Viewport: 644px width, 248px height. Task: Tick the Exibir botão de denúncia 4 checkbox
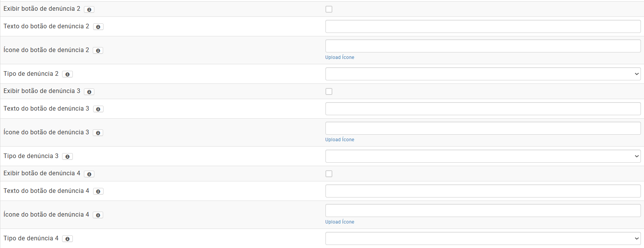point(329,174)
